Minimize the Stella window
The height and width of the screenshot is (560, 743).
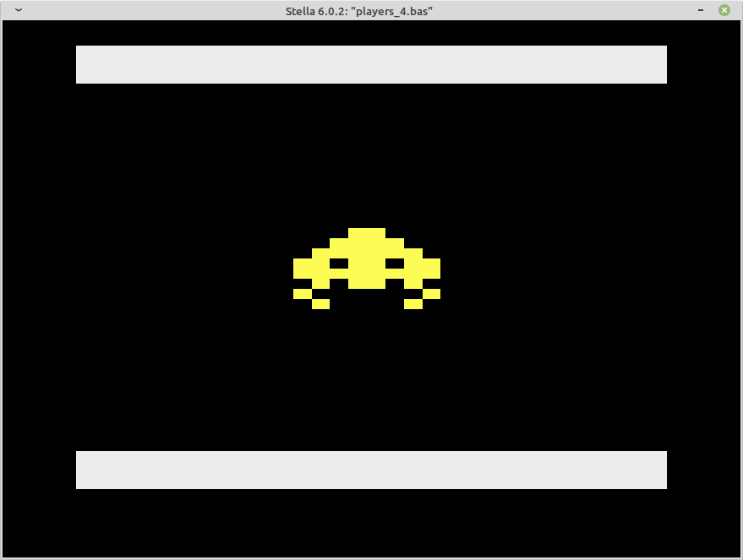coord(701,10)
